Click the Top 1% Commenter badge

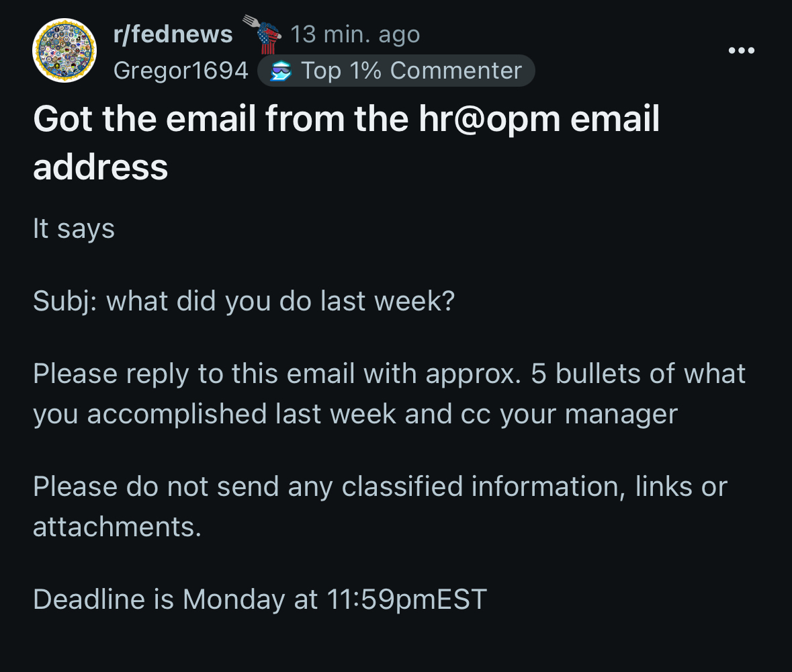(x=396, y=71)
